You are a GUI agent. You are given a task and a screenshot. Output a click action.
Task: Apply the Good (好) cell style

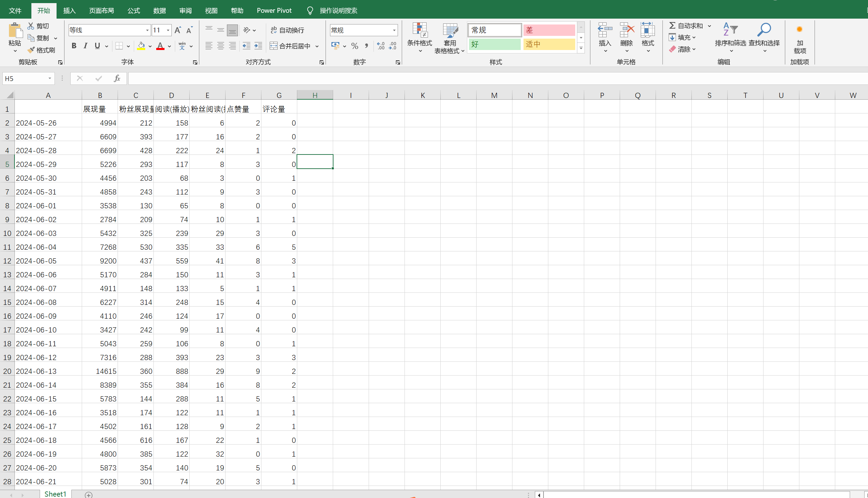tap(495, 44)
